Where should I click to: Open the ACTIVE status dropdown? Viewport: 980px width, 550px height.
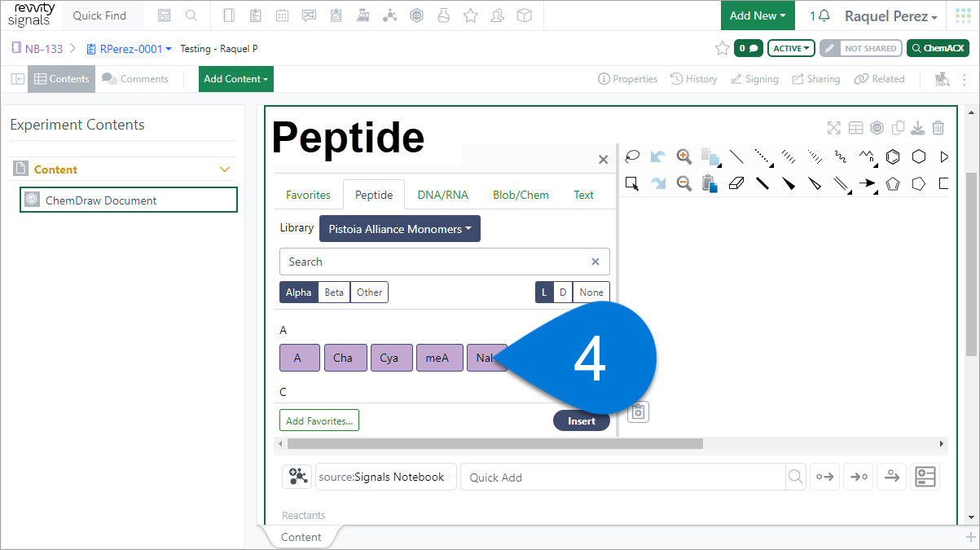tap(791, 48)
